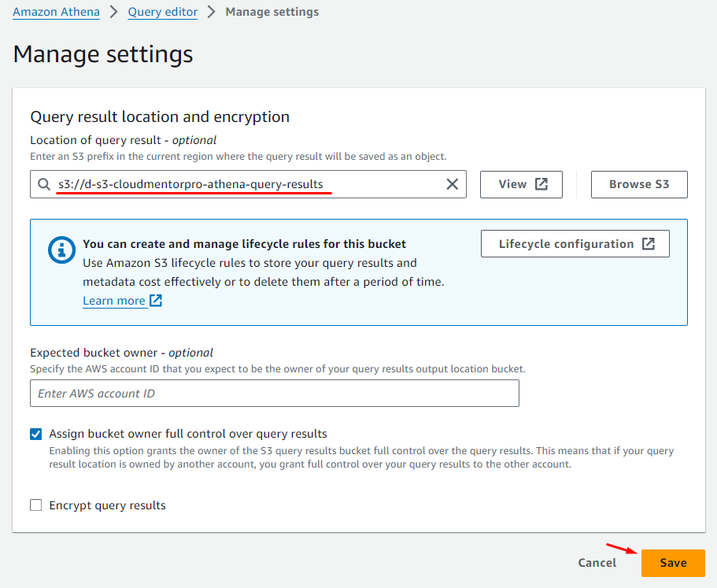Focus the Enter AWS account ID field

coord(274,394)
